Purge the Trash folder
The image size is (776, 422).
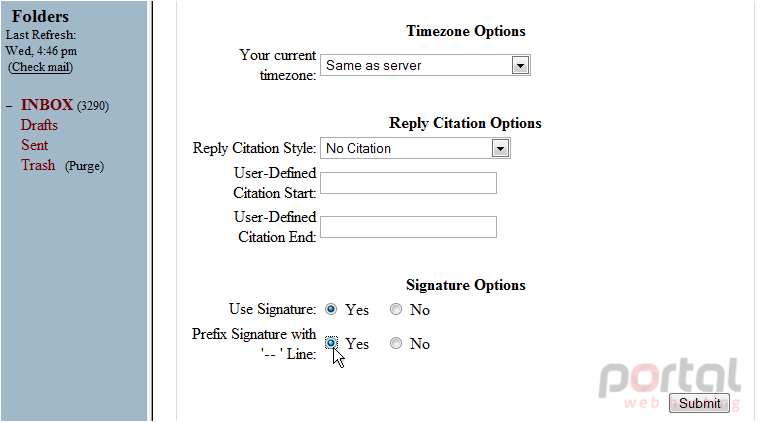pyautogui.click(x=84, y=166)
